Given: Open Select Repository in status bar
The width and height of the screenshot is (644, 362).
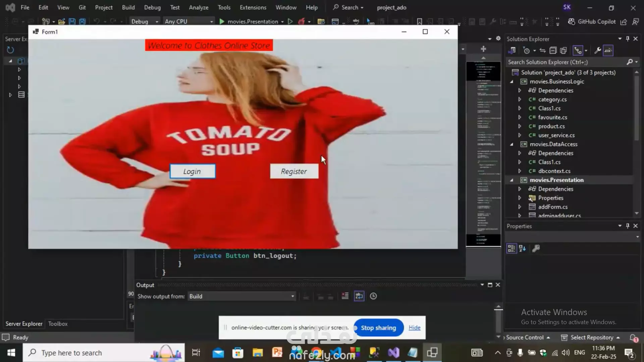Looking at the screenshot, I should coord(590,338).
